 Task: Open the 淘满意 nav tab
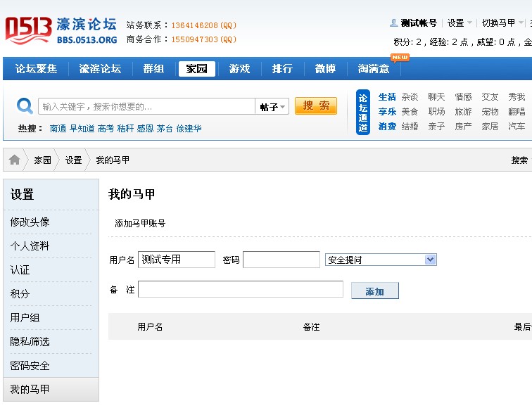(374, 69)
